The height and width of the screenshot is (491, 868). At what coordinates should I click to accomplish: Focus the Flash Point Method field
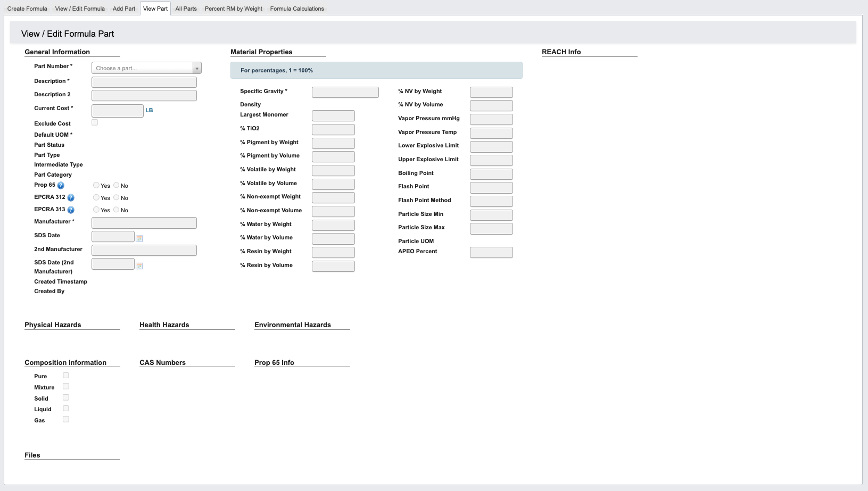491,201
